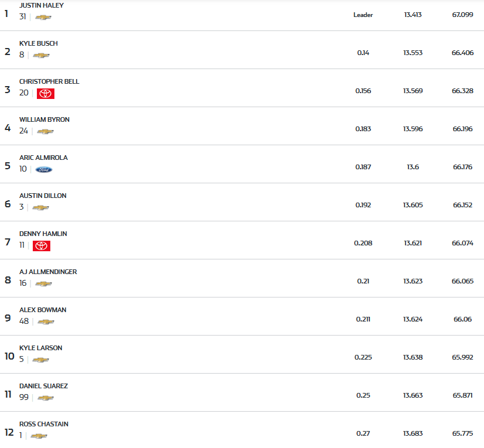Click the Chevrolet logo for Alex Bowman
This screenshot has height=448, width=484.
(x=46, y=322)
